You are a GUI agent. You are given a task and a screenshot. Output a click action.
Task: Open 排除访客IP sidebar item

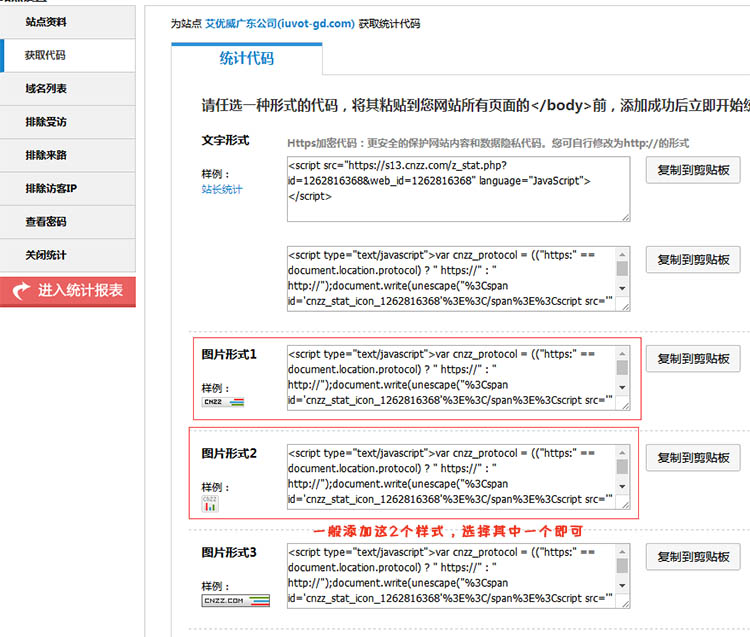click(x=68, y=189)
